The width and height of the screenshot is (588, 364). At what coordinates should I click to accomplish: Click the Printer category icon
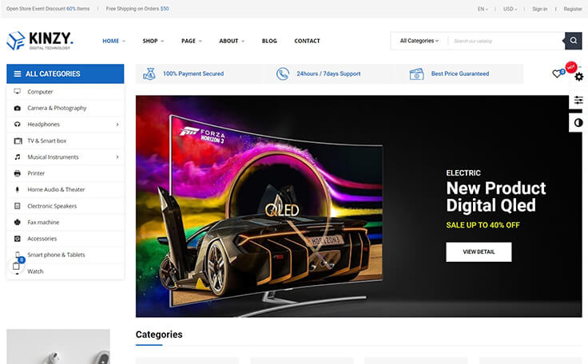[18, 173]
